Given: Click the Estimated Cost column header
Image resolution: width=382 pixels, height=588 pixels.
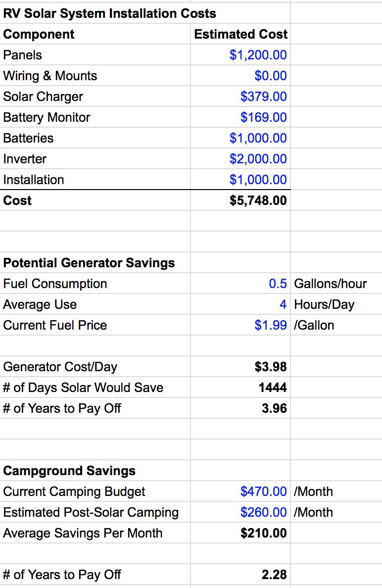Looking at the screenshot, I should click(240, 34).
